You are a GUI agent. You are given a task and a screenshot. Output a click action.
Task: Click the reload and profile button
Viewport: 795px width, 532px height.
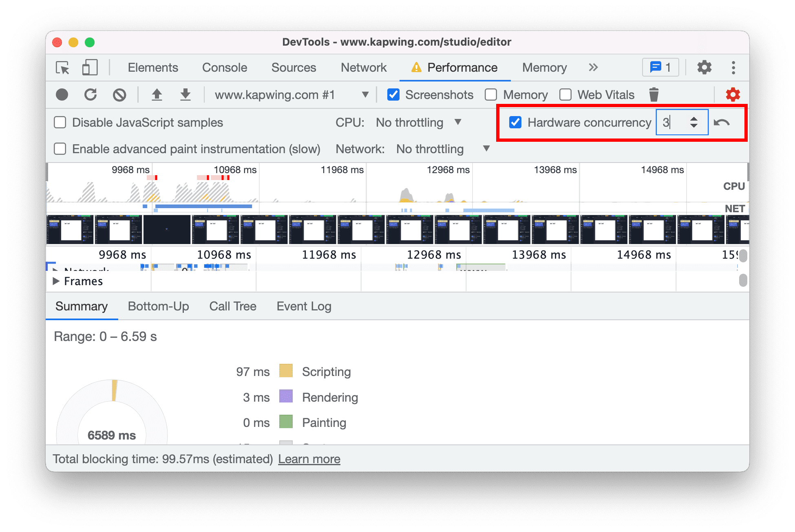[91, 95]
